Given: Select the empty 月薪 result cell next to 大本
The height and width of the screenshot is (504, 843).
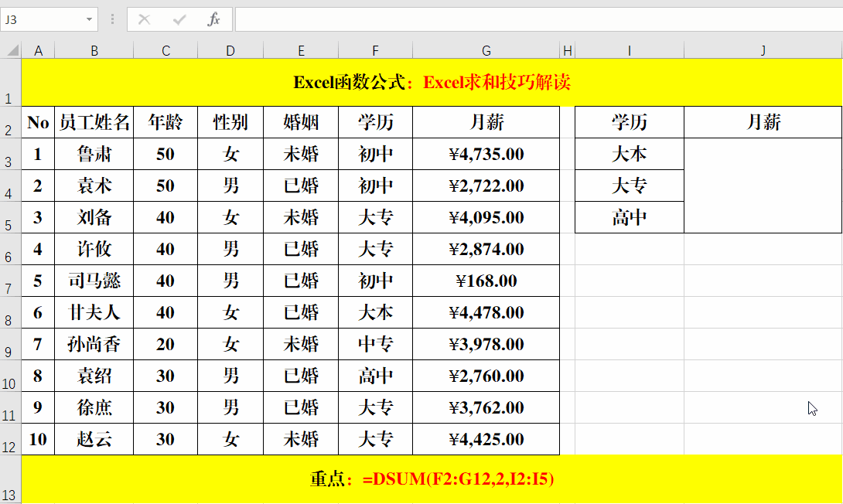Looking at the screenshot, I should (763, 154).
